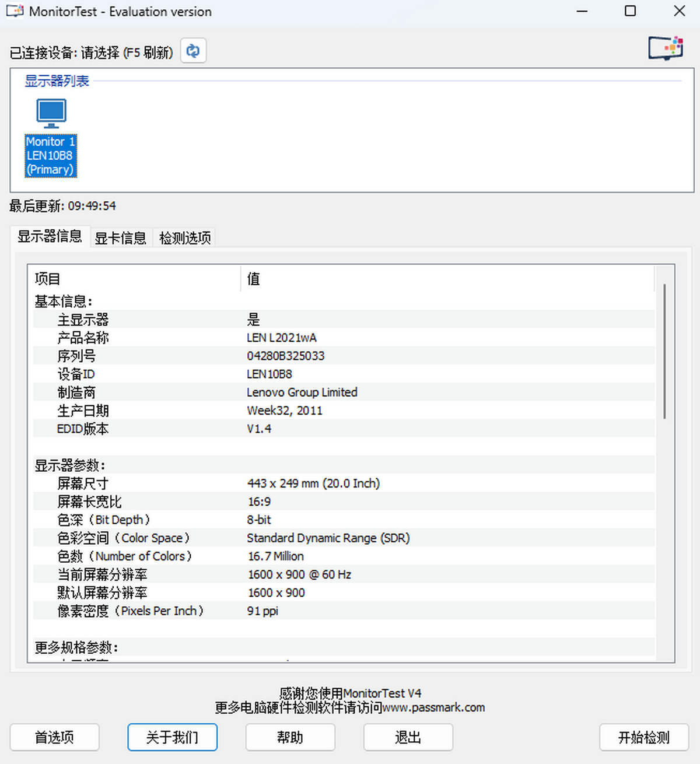Select the 当前屏幕分辨率 row

pyautogui.click(x=344, y=574)
